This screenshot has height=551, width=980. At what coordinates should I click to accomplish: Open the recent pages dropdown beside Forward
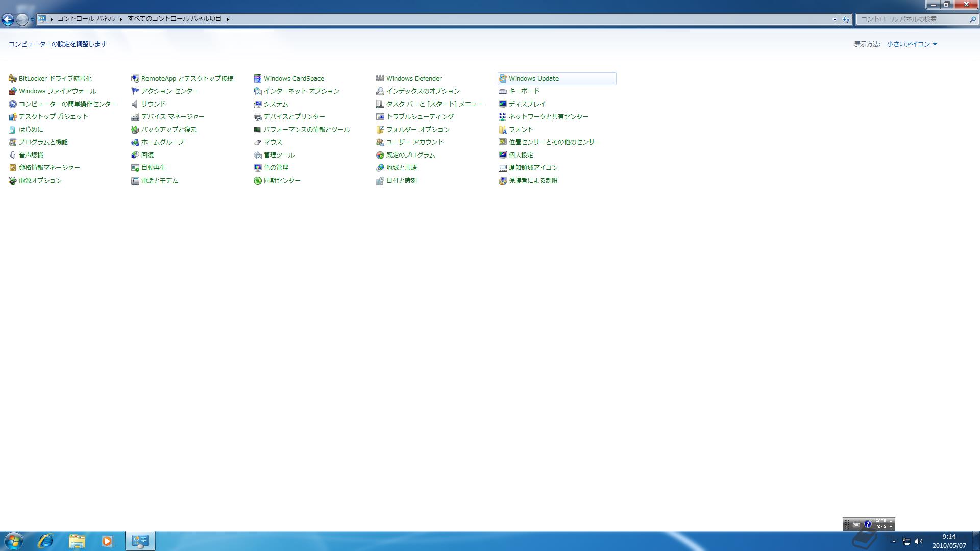[32, 19]
